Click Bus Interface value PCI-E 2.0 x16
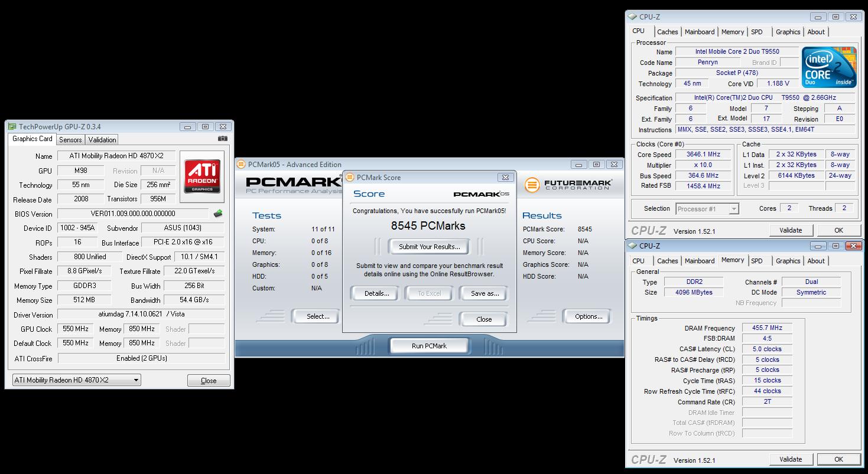The height and width of the screenshot is (474, 868). point(183,243)
